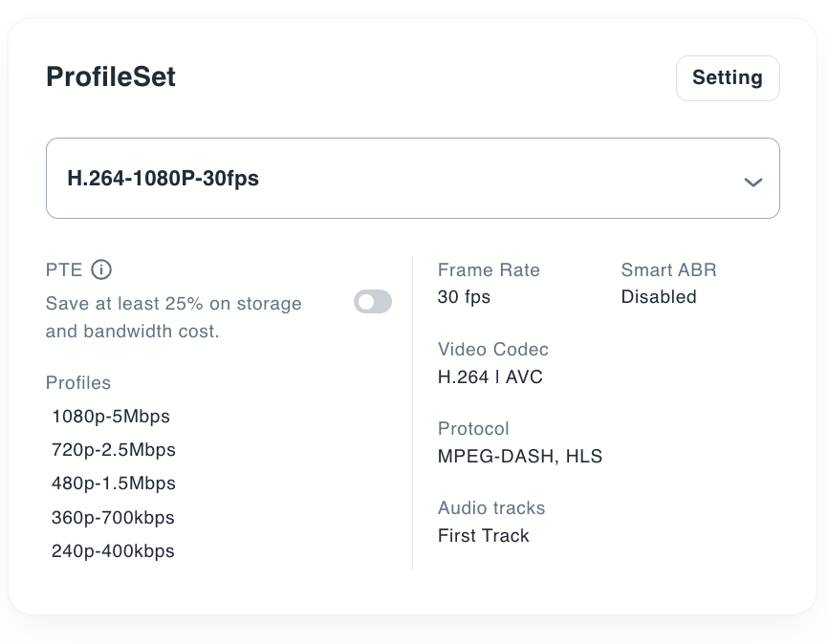Expand the profile set dropdown chevron
The height and width of the screenshot is (644, 828).
coord(753,182)
